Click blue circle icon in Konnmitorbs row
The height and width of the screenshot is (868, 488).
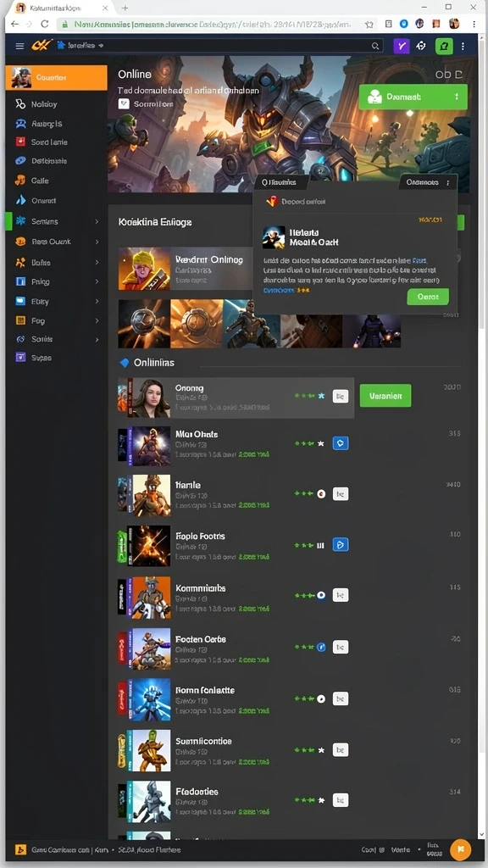point(321,596)
